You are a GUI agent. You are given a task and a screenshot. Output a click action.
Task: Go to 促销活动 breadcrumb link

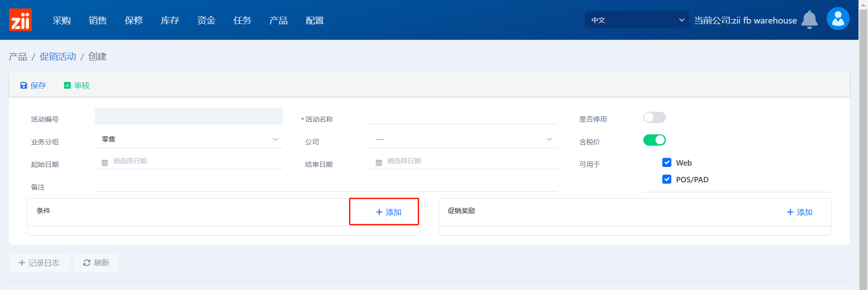(x=58, y=57)
